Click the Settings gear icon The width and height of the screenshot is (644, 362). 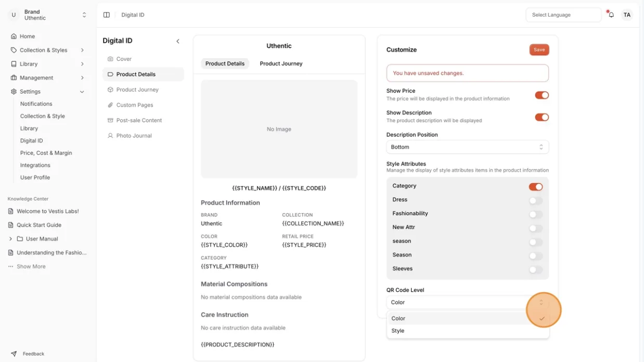pyautogui.click(x=14, y=92)
